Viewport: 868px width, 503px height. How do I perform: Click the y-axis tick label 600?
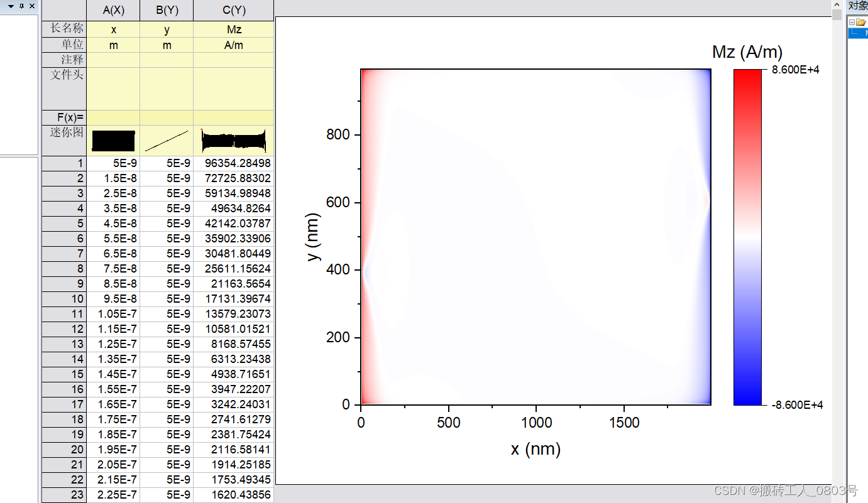tap(338, 202)
